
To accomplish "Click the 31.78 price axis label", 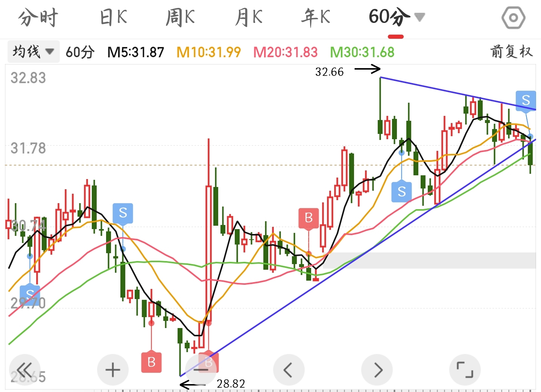I will pyautogui.click(x=28, y=148).
